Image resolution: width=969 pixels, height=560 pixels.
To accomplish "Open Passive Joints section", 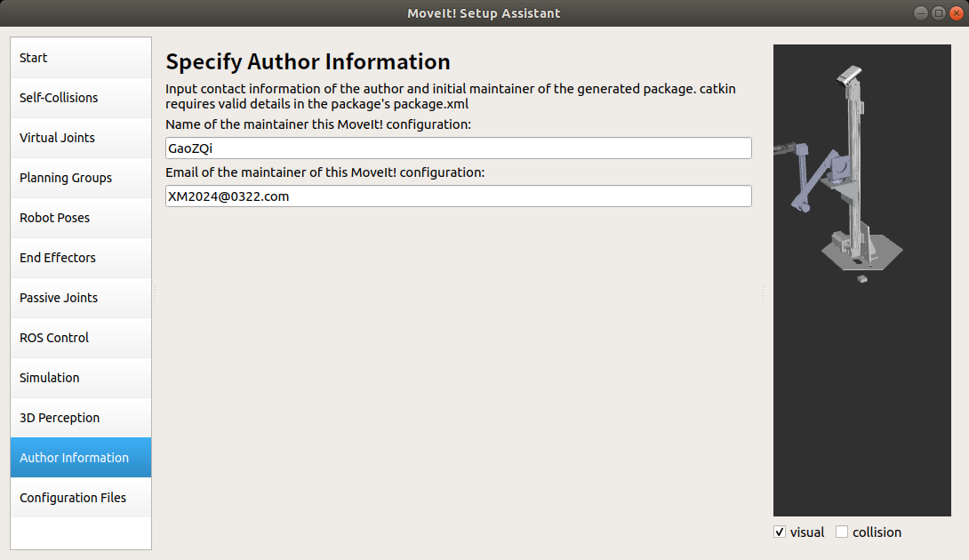I will [x=81, y=298].
